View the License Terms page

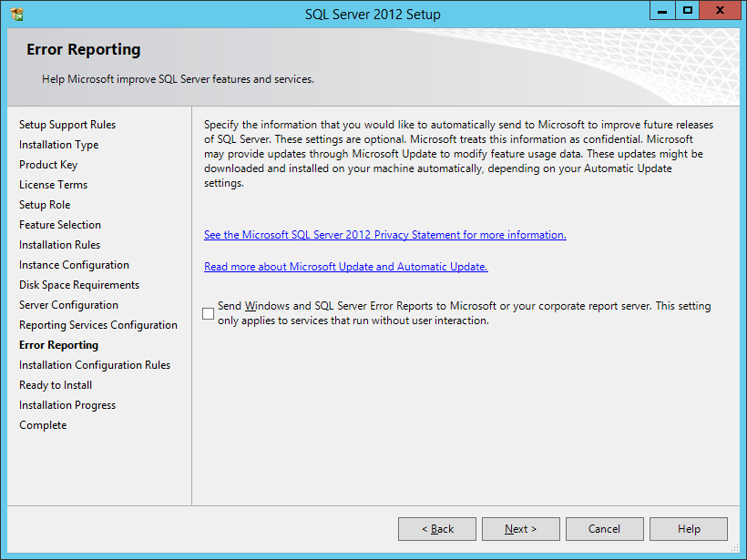click(51, 184)
